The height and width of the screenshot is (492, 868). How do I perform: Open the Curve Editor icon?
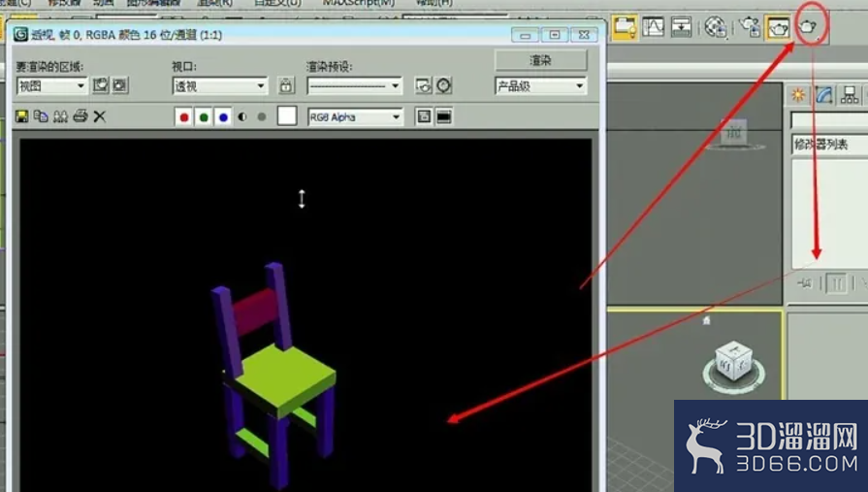click(654, 26)
